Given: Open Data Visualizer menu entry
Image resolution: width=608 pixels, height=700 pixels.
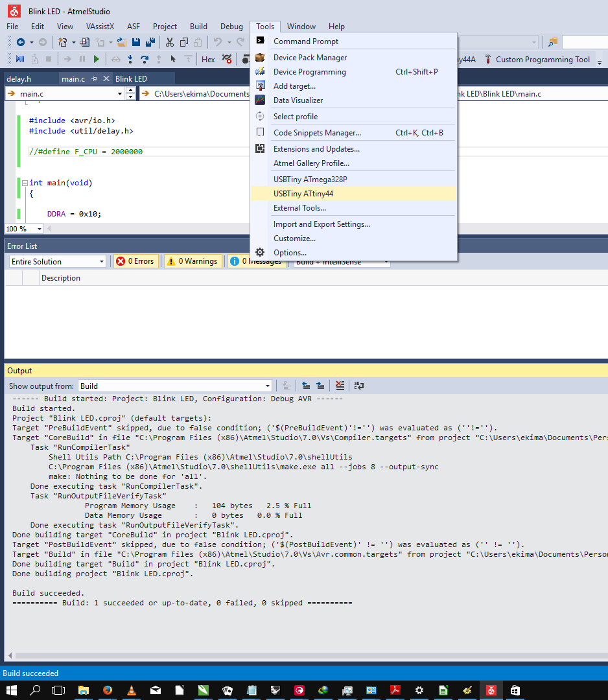Looking at the screenshot, I should 353,100.
